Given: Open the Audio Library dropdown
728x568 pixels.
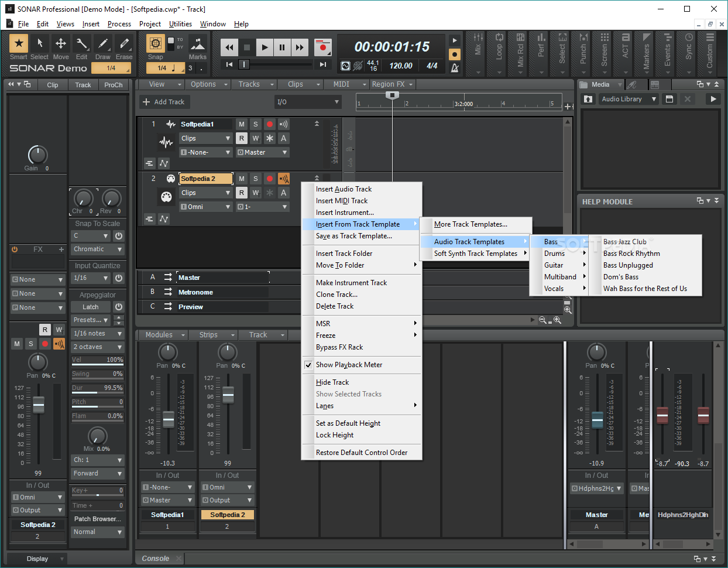Looking at the screenshot, I should pyautogui.click(x=629, y=99).
